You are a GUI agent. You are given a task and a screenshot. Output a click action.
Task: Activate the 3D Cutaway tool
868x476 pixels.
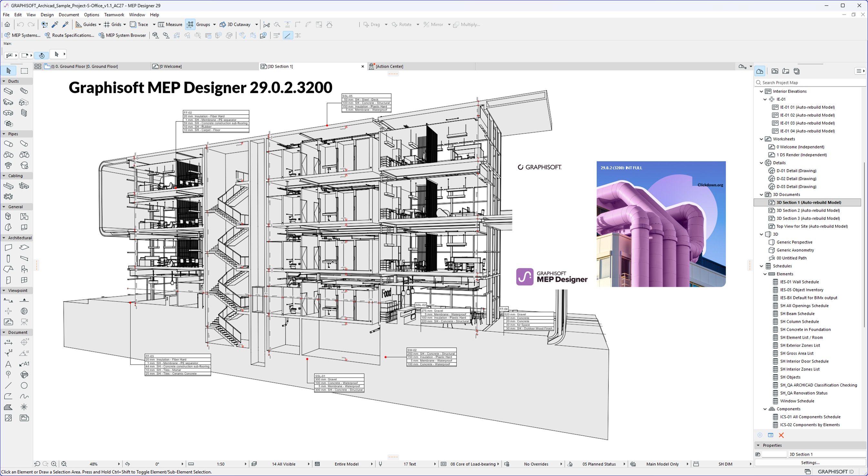[x=237, y=24]
